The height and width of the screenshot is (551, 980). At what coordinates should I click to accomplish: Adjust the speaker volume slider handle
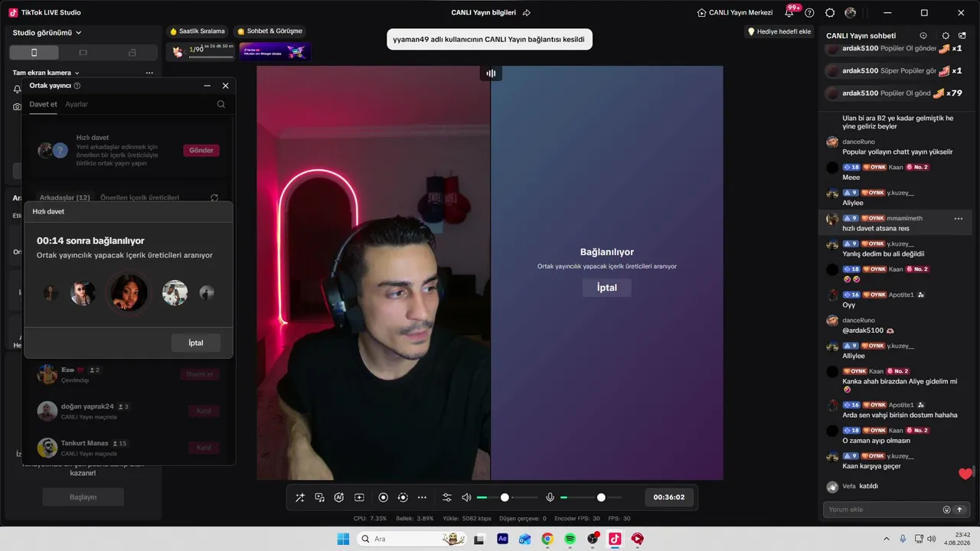coord(505,497)
